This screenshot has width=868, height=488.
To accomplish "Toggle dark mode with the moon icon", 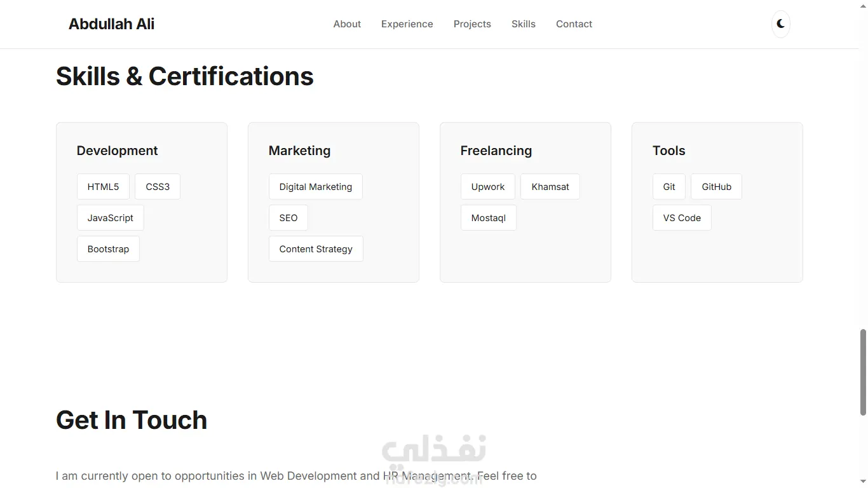I will (780, 24).
